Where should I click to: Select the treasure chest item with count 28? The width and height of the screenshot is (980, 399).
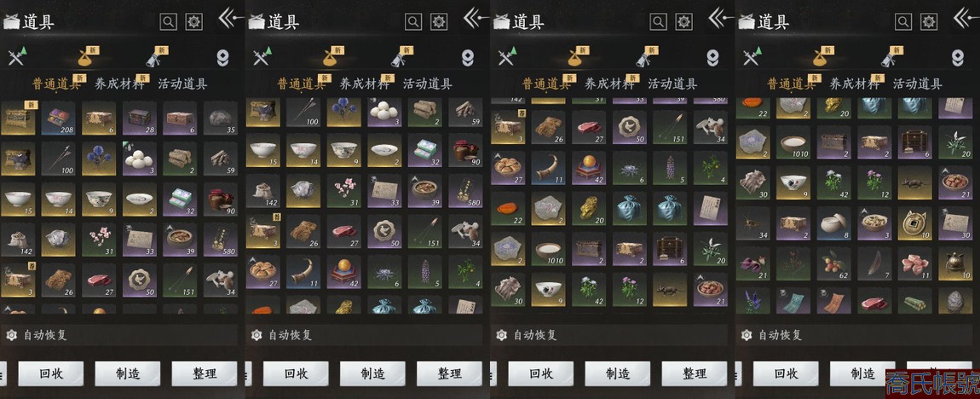[140, 119]
